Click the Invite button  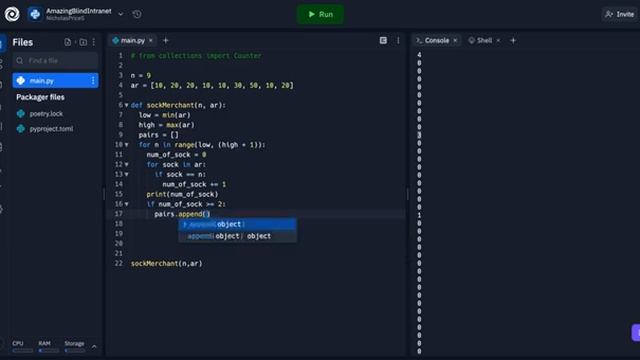coord(620,14)
